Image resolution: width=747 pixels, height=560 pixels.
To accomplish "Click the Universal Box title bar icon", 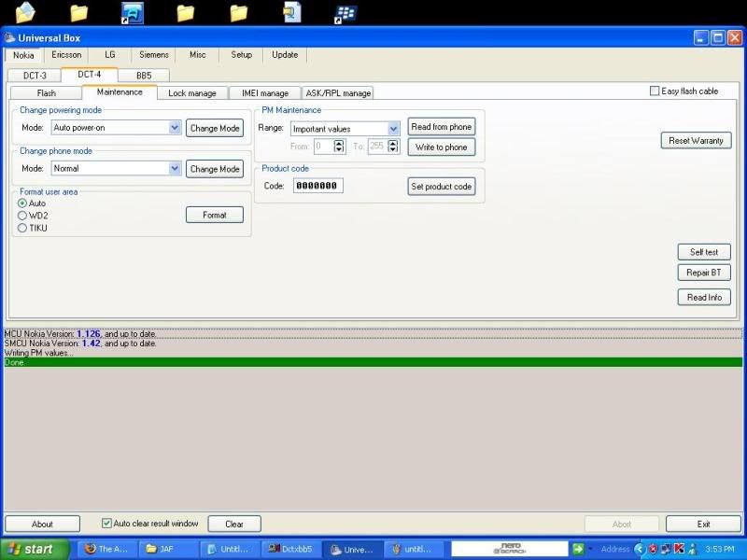I will pos(9,37).
